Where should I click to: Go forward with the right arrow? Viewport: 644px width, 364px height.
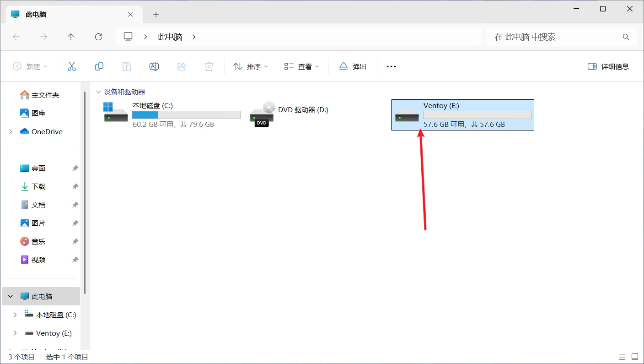point(43,37)
